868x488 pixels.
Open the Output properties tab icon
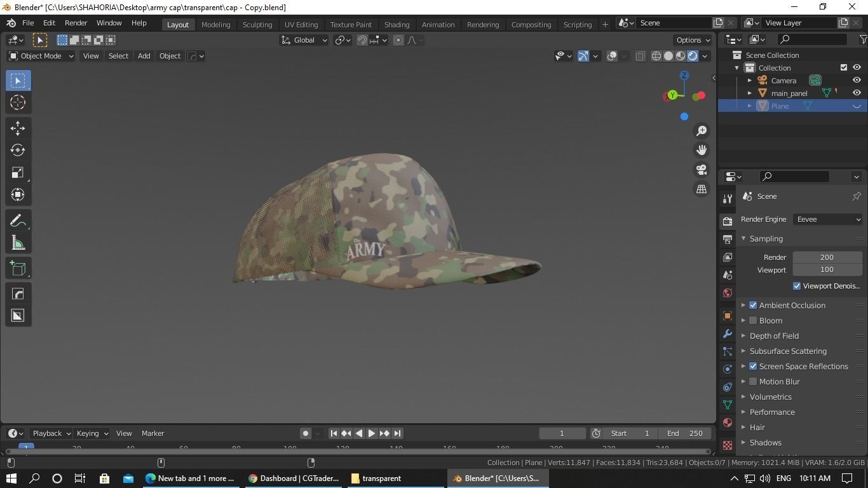point(728,239)
